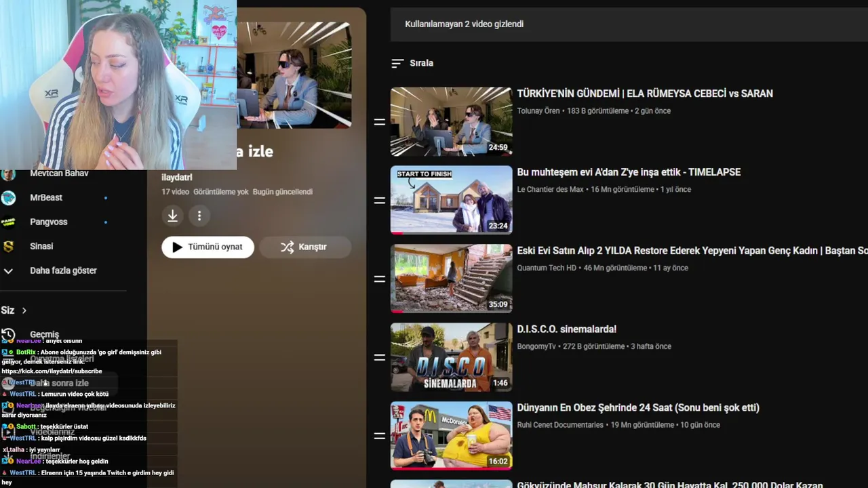This screenshot has width=868, height=488.
Task: Open the D.I.S.C.O. Sinemalarda thumbnail
Action: [451, 357]
